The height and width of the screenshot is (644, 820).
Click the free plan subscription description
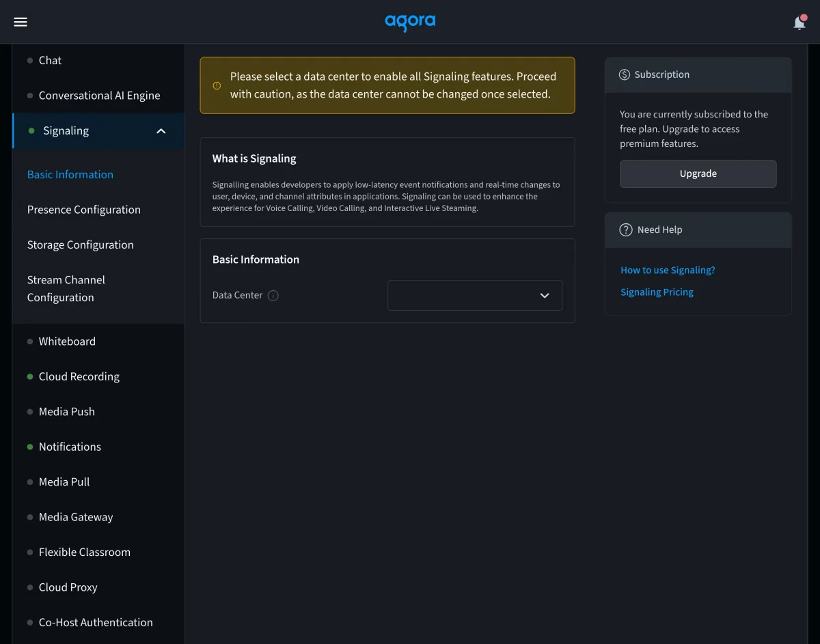tap(694, 129)
